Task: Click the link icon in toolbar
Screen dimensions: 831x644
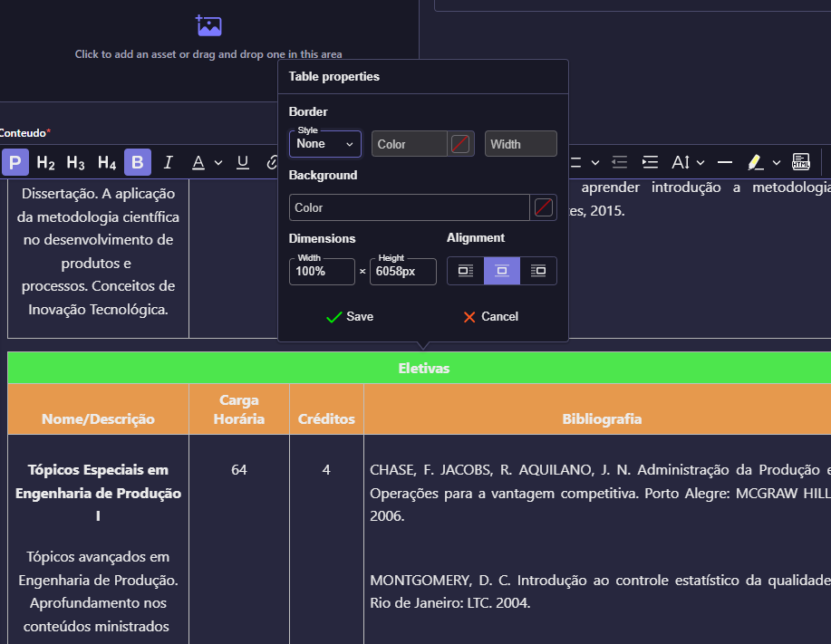Action: coord(272,162)
